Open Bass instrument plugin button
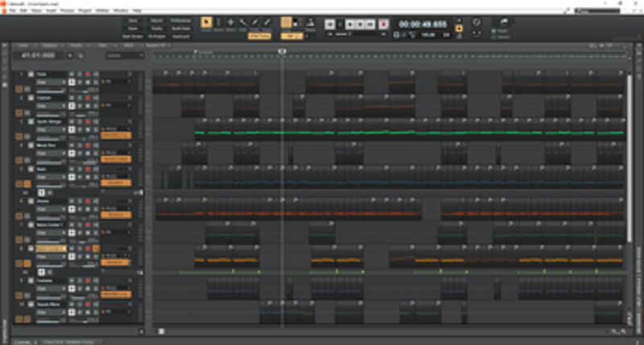644x345 pixels. click(x=116, y=183)
